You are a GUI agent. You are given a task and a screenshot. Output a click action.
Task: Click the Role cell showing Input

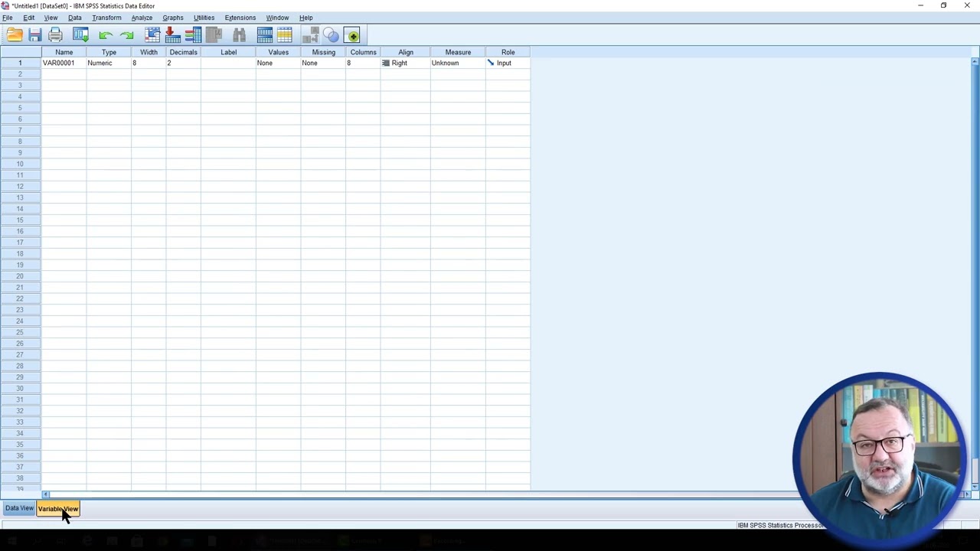[x=508, y=63]
